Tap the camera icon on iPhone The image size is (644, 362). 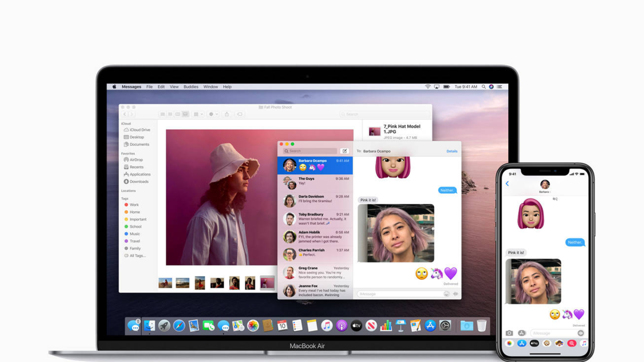click(509, 333)
